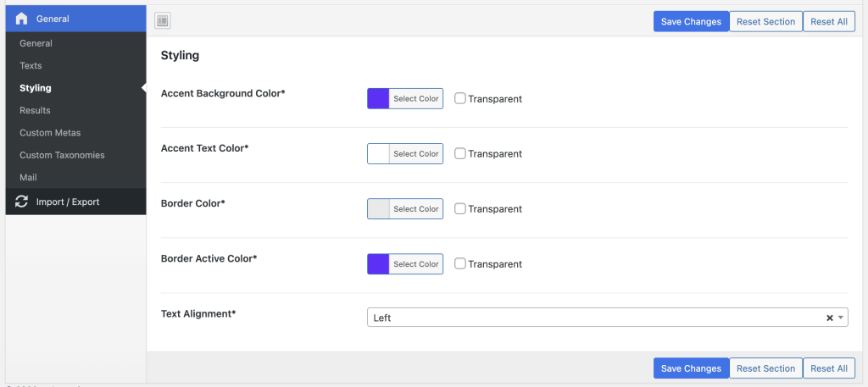This screenshot has height=387, width=868.
Task: Toggle Transparent for Border Active Color
Action: point(460,263)
